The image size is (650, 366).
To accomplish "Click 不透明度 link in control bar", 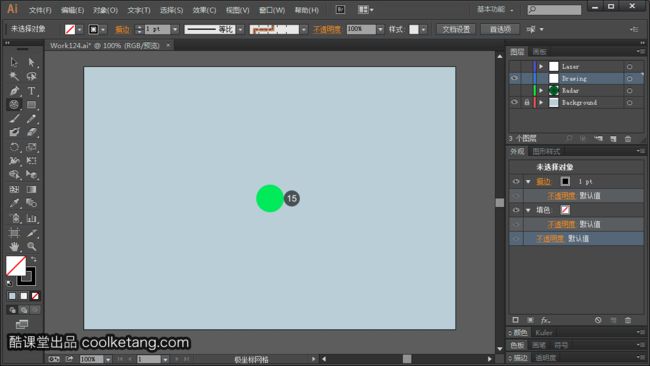I will click(x=327, y=29).
